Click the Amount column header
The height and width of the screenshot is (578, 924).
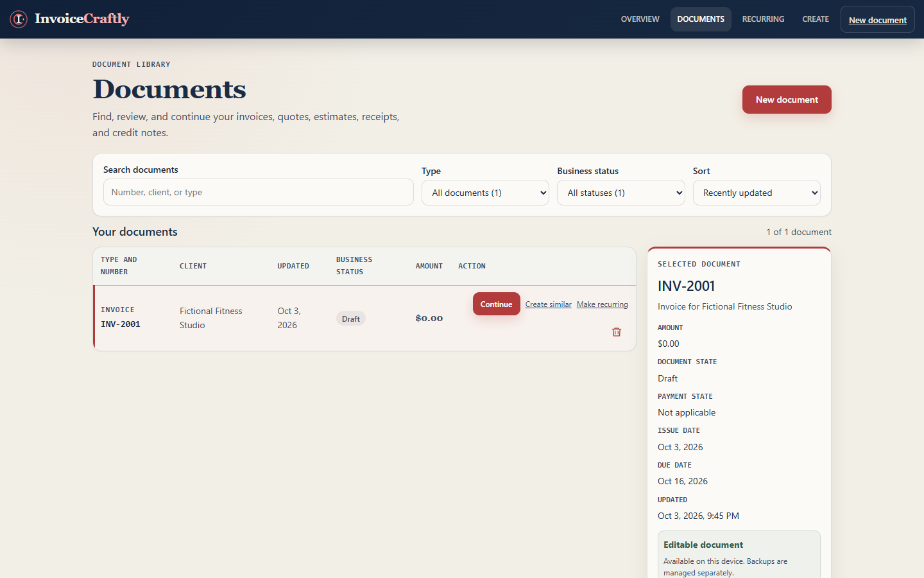coord(429,266)
